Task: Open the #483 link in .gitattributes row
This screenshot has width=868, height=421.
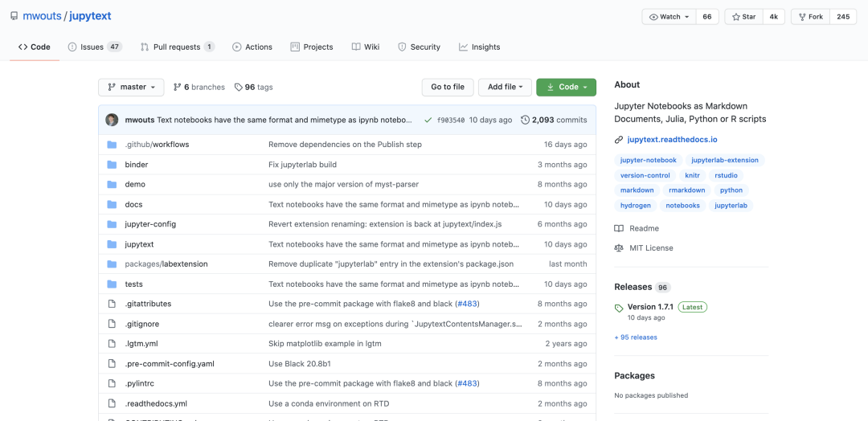Action: click(x=467, y=304)
